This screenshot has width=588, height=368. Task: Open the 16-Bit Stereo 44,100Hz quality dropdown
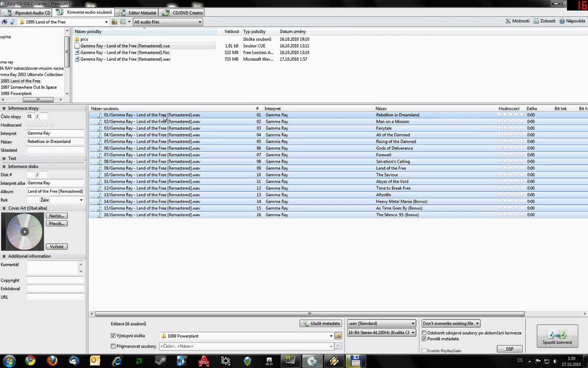pyautogui.click(x=381, y=333)
